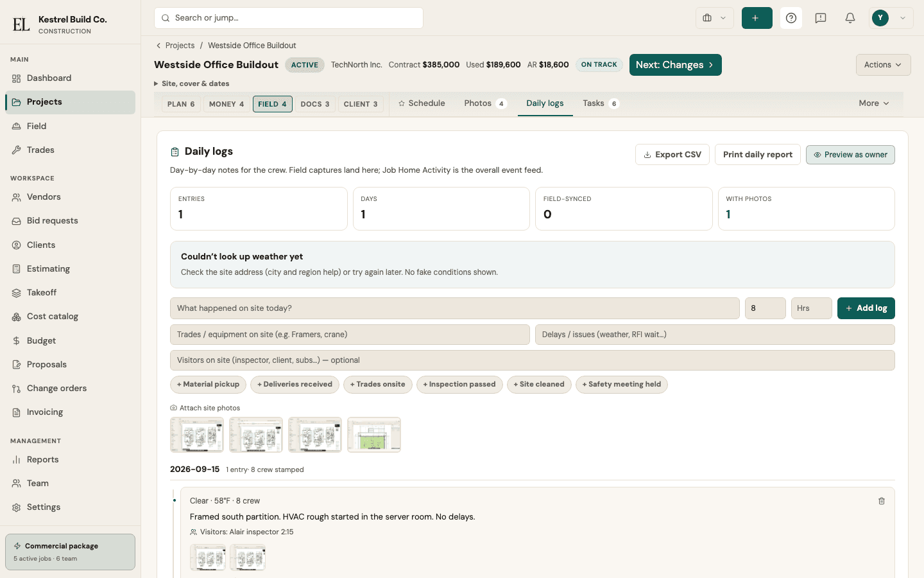Delete the 2026-09-15 log entry
The width and height of the screenshot is (924, 578).
tap(882, 501)
